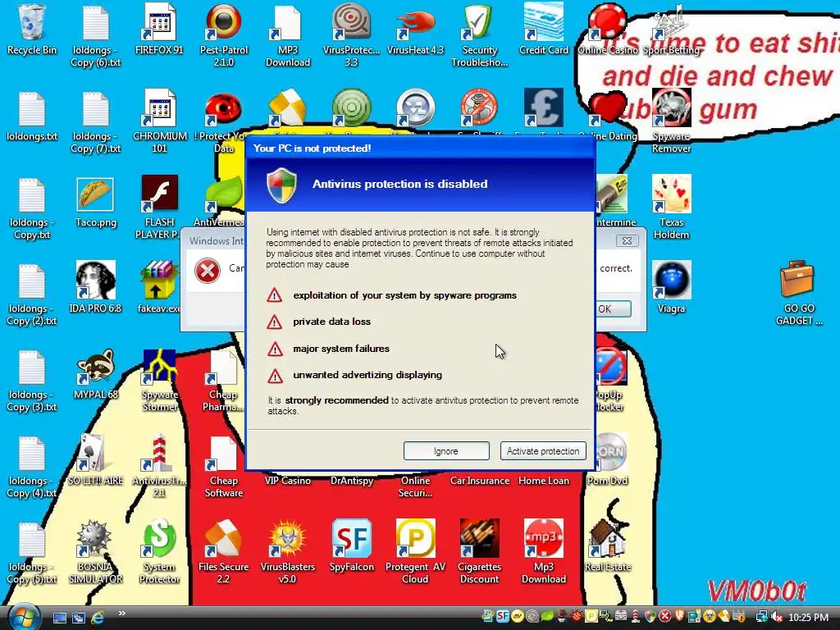Expand quick launch overflow chevron
Screen dimensions: 840x630
(121, 614)
